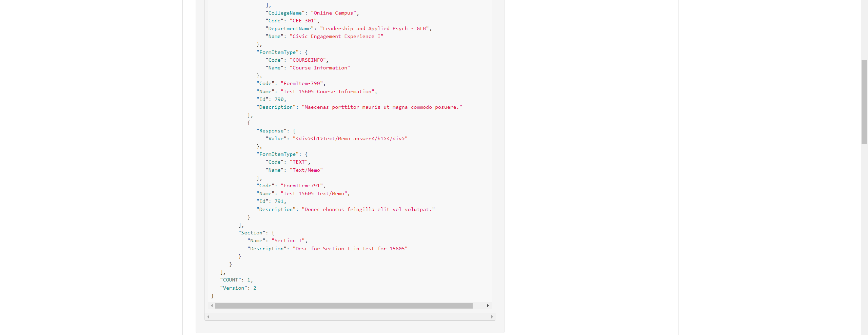The height and width of the screenshot is (335, 868).
Task: Click the "CEE 301" code value
Action: coord(303,21)
